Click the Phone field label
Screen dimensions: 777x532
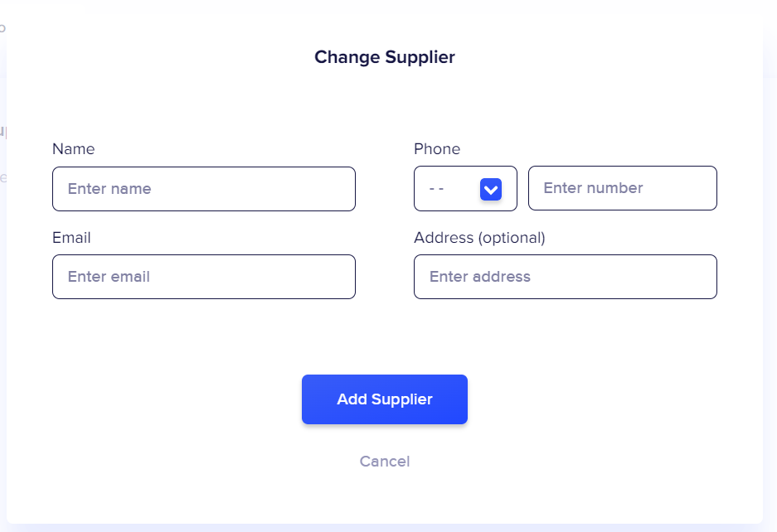coord(437,149)
